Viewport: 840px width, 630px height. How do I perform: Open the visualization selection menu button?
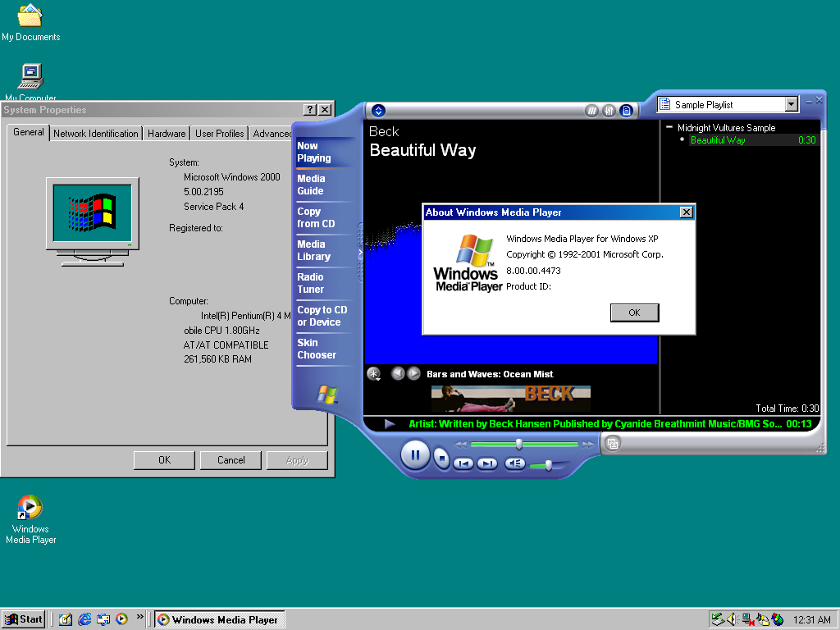pos(374,374)
